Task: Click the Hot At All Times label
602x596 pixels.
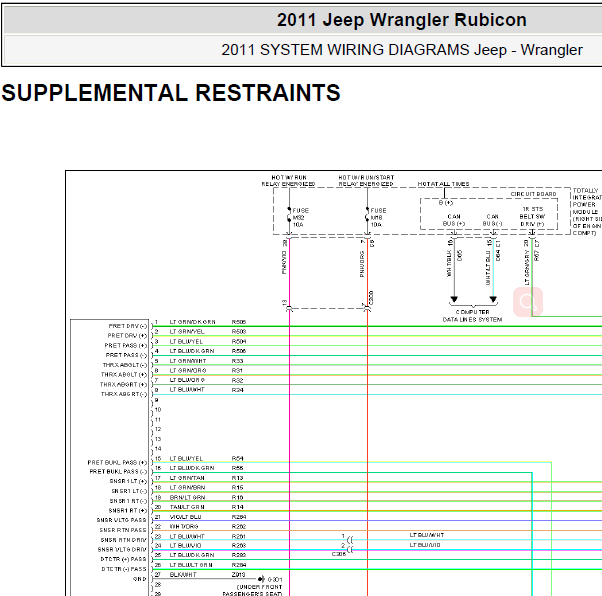Action: coord(443,184)
